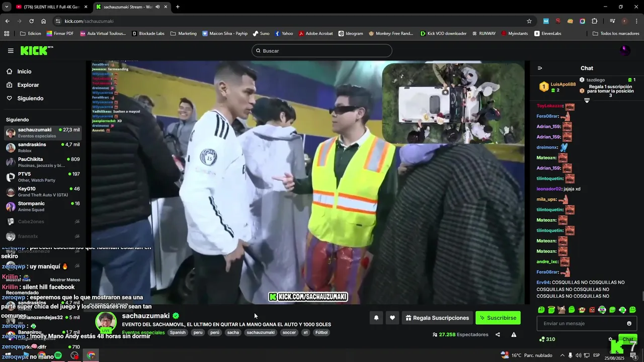The image size is (644, 362).
Task: Report stream via warning triangle icon
Action: 514,335
